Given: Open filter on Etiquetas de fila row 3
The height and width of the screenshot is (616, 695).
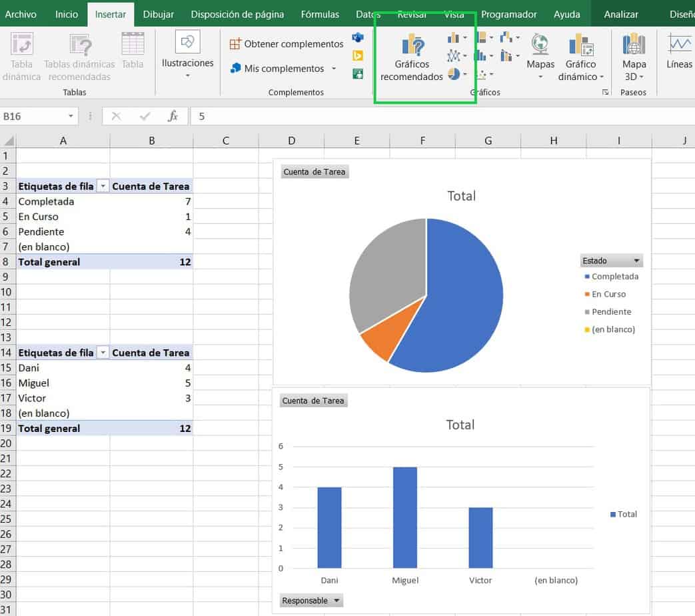Looking at the screenshot, I should 103,186.
